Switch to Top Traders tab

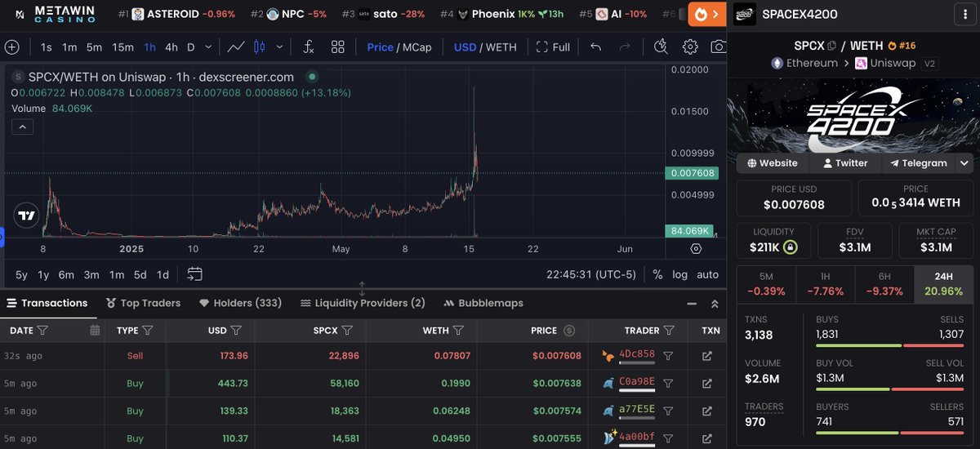[x=143, y=303]
